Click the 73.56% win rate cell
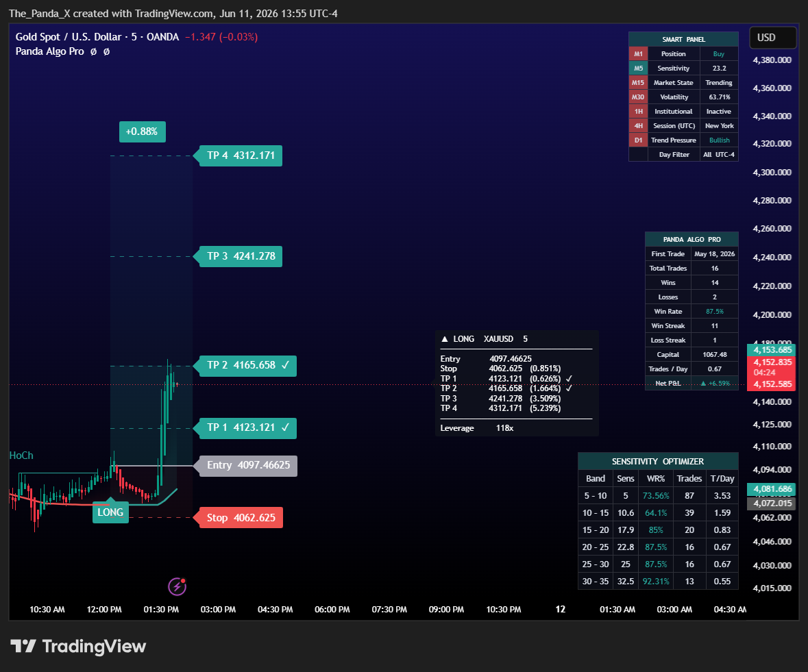The height and width of the screenshot is (672, 808). [x=656, y=496]
